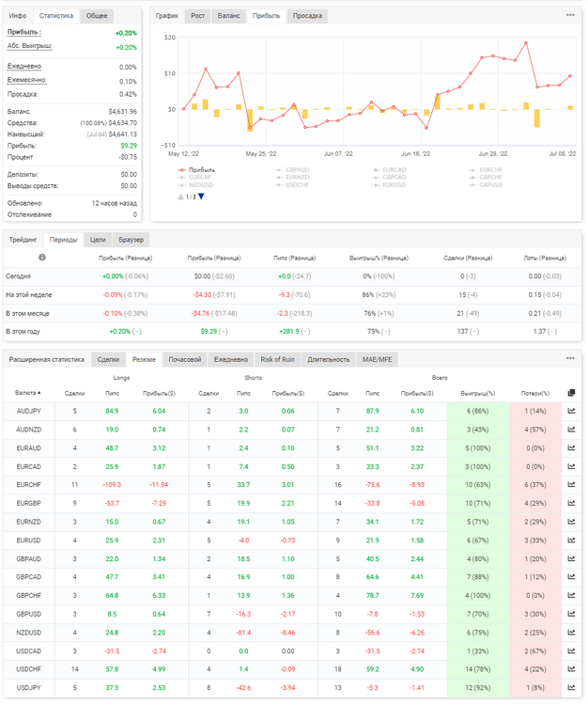The width and height of the screenshot is (588, 705).
Task: Open EURCHF row chart icon
Action: (x=571, y=484)
